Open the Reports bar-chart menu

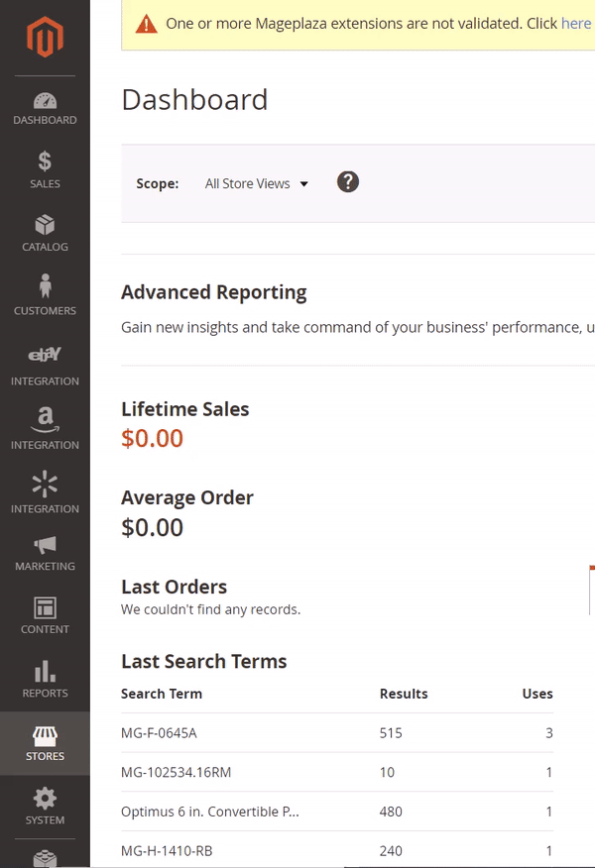point(45,680)
